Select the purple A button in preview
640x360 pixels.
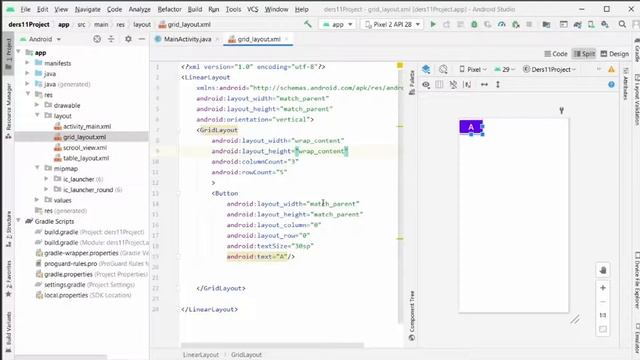(x=471, y=127)
